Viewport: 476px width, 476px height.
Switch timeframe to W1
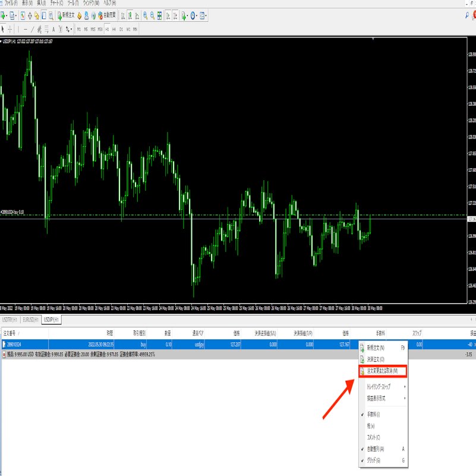click(x=128, y=29)
